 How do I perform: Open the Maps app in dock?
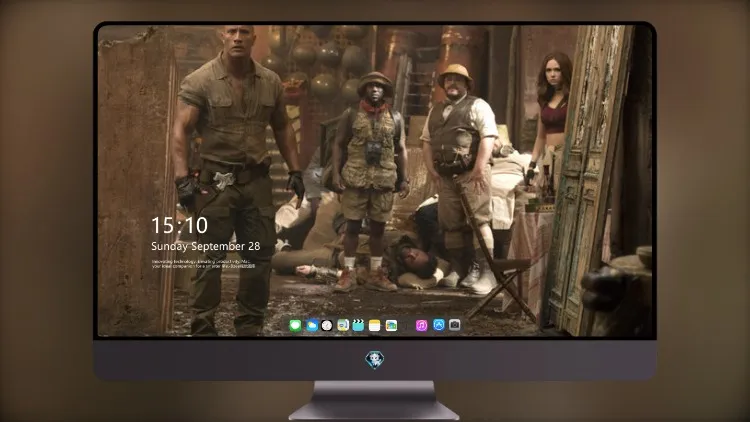point(343,325)
